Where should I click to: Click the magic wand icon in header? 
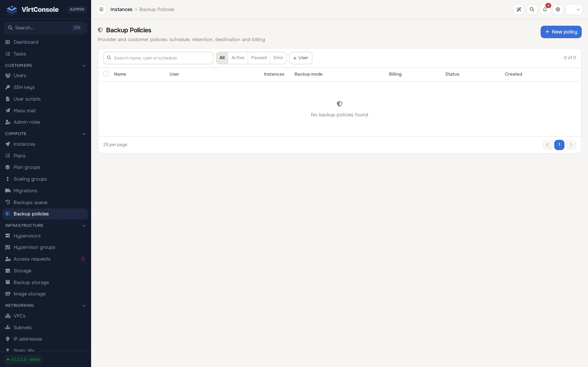coord(519,10)
